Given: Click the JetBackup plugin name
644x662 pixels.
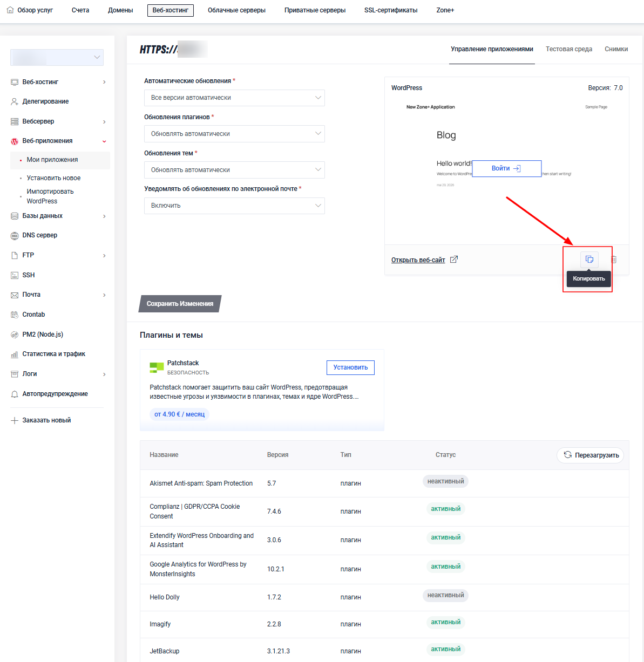Looking at the screenshot, I should coord(165,651).
